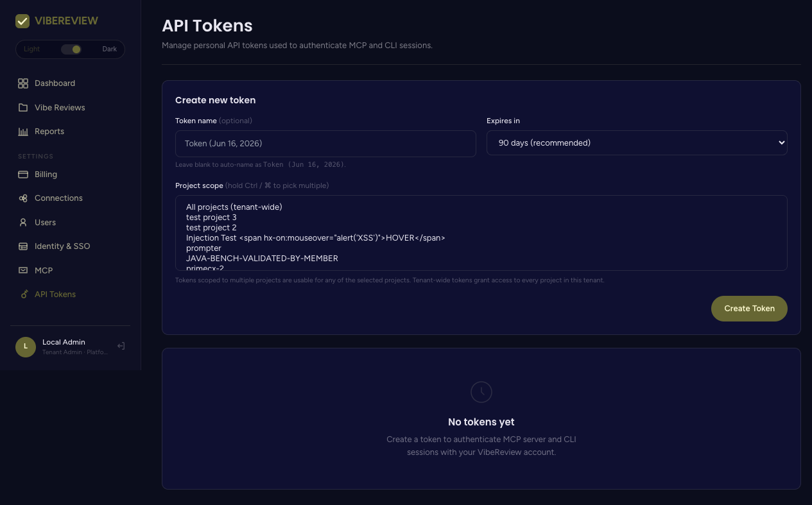This screenshot has width=812, height=505.
Task: Click the Create Token button
Action: (749, 309)
